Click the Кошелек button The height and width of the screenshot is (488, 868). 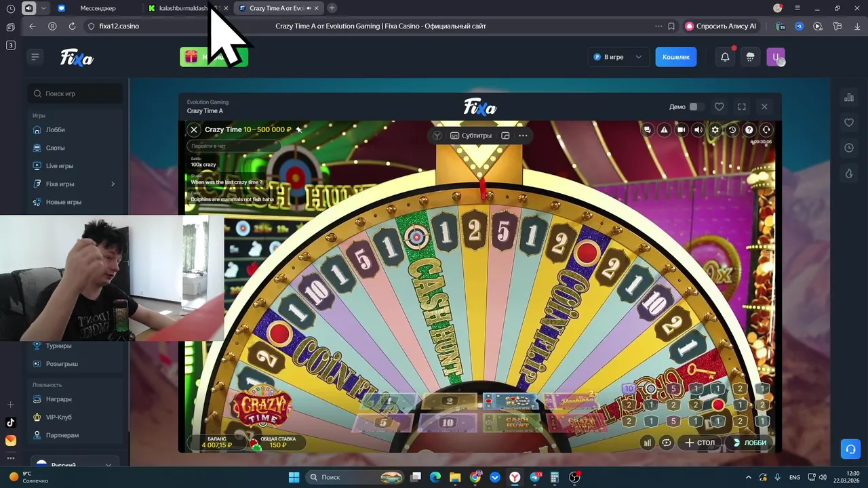[x=675, y=57]
